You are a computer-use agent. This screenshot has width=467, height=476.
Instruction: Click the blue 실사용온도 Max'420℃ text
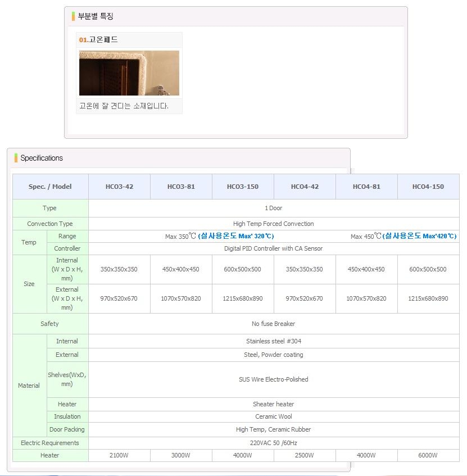[x=419, y=236]
